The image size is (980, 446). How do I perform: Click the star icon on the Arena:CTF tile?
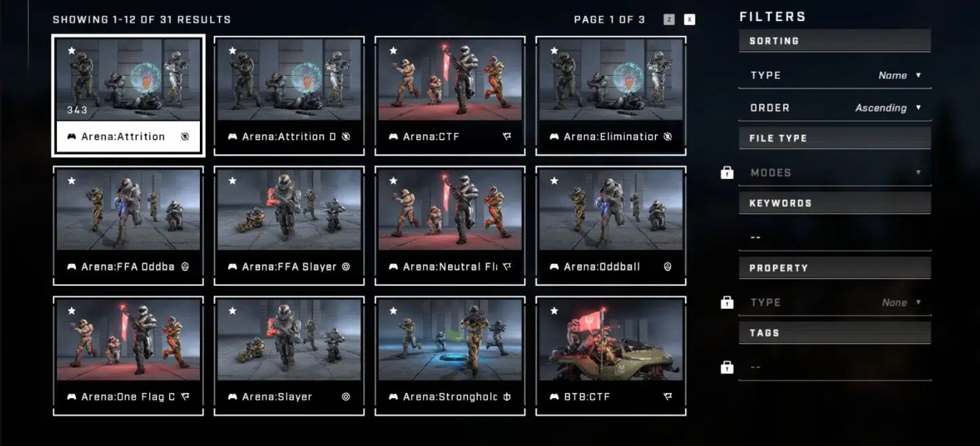(393, 51)
